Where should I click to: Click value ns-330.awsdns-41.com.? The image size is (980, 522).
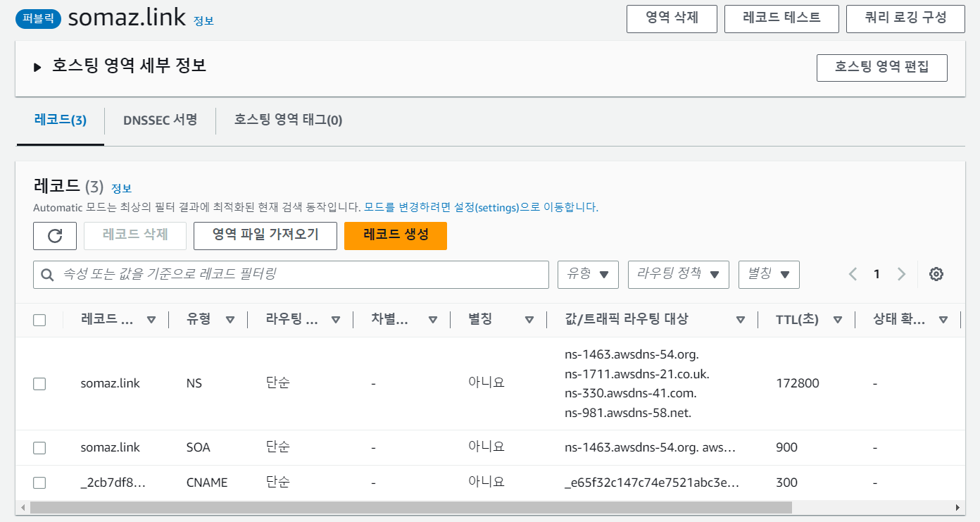pos(630,393)
